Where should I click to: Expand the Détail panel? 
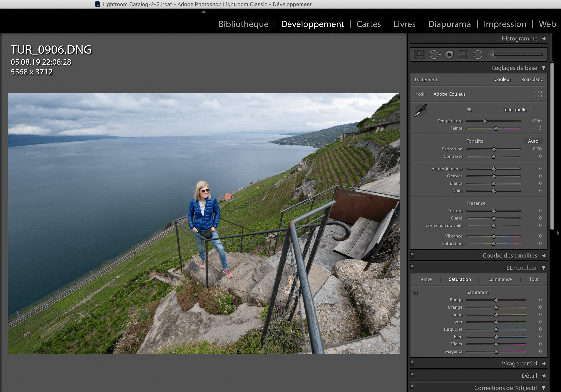pyautogui.click(x=544, y=376)
